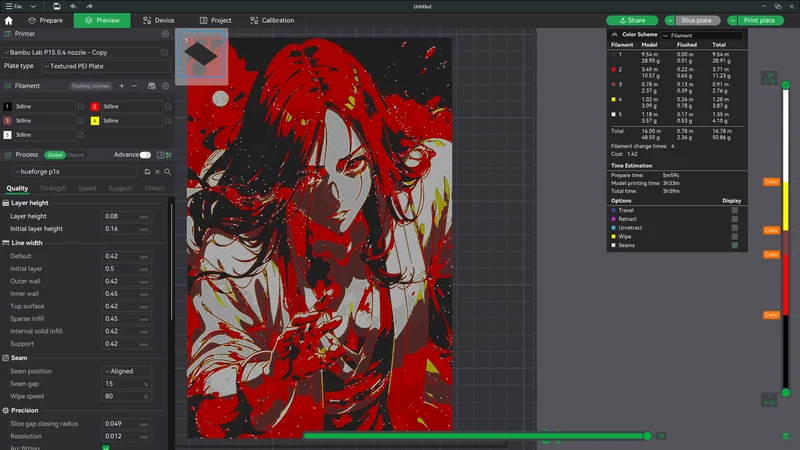Open Others settings tab
This screenshot has height=450, width=800.
point(155,188)
